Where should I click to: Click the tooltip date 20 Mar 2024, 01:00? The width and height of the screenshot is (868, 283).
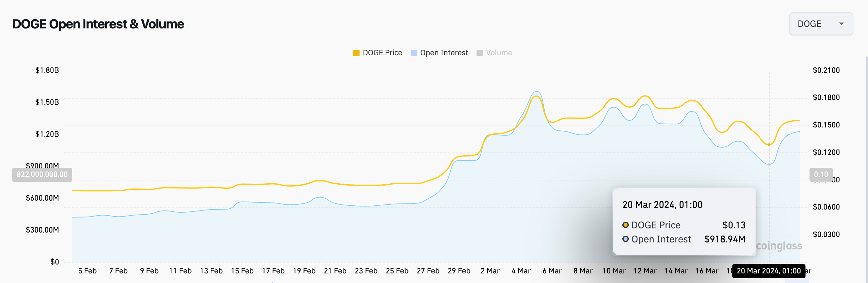pos(662,205)
